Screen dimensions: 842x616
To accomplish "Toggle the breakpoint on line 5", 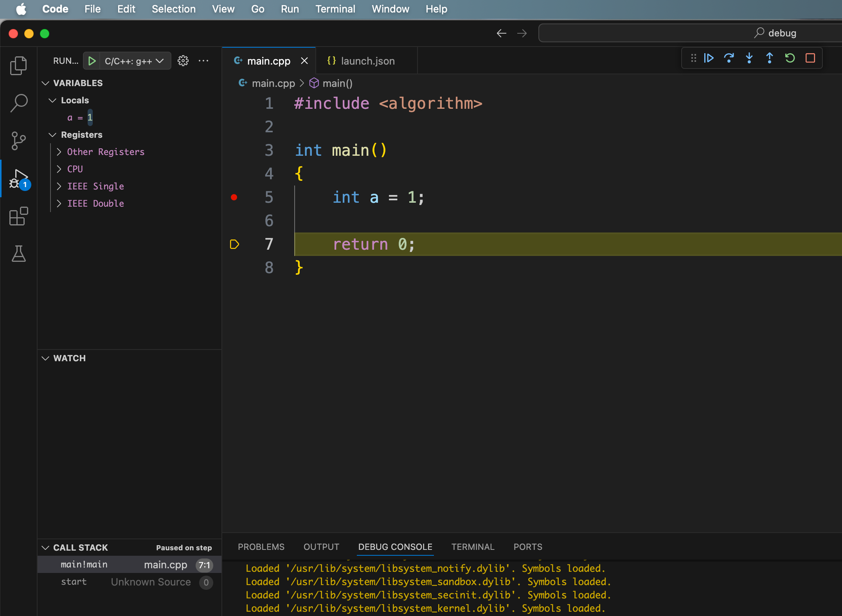I will [234, 197].
